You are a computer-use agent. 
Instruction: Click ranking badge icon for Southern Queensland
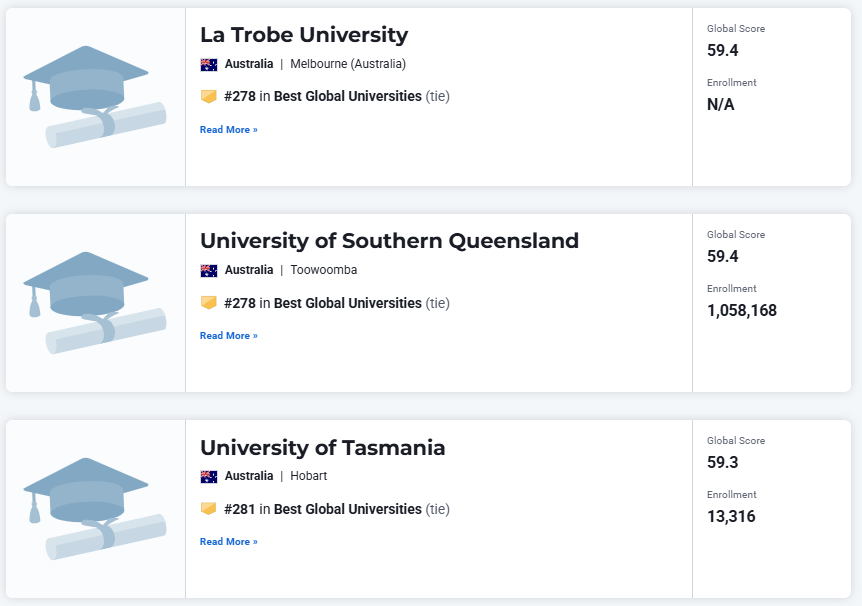pos(209,302)
